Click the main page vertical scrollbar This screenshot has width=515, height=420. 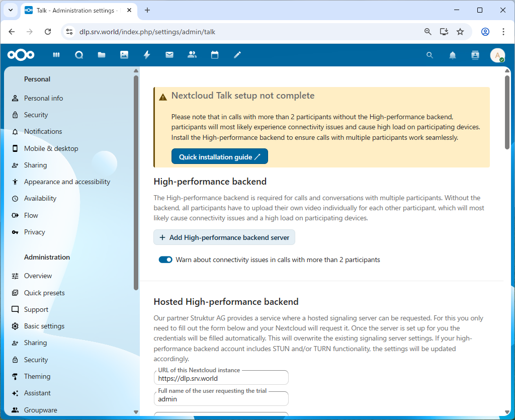(507, 112)
